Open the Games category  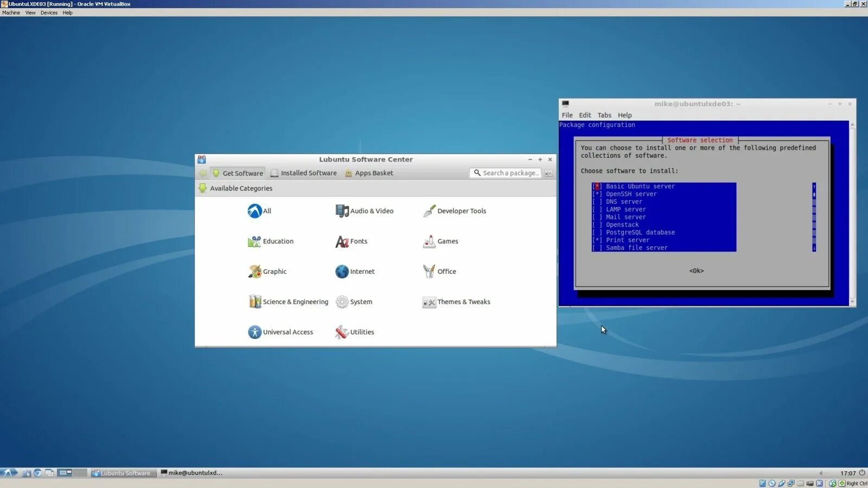tap(440, 241)
